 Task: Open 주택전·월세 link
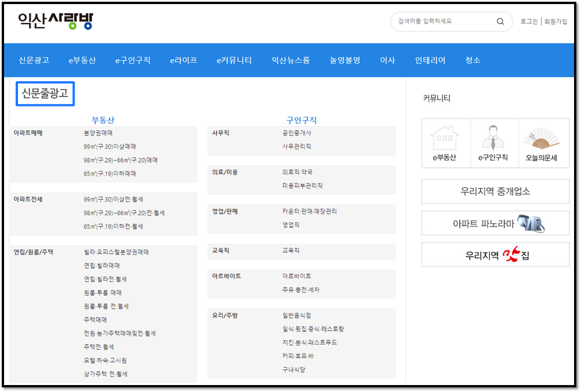pos(99,347)
